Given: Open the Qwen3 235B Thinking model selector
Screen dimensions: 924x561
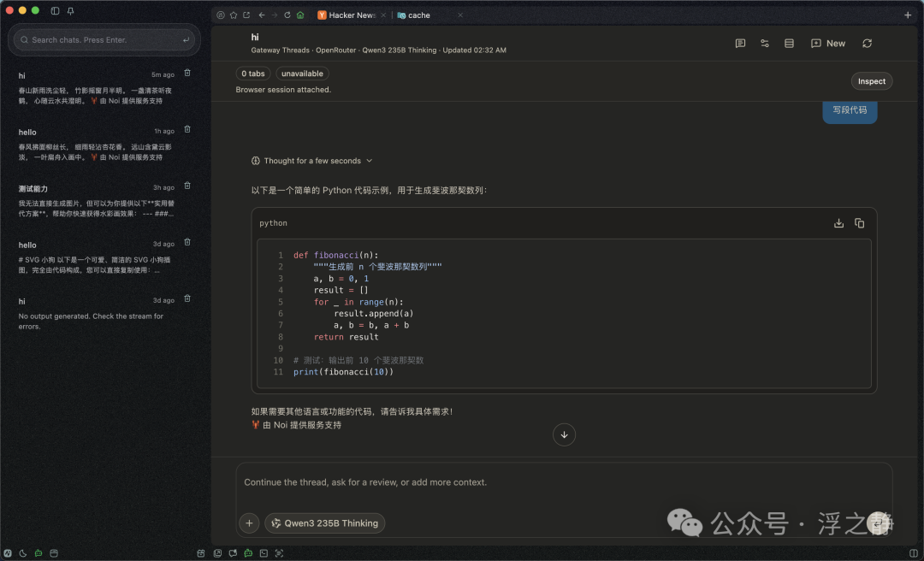Looking at the screenshot, I should (x=325, y=523).
